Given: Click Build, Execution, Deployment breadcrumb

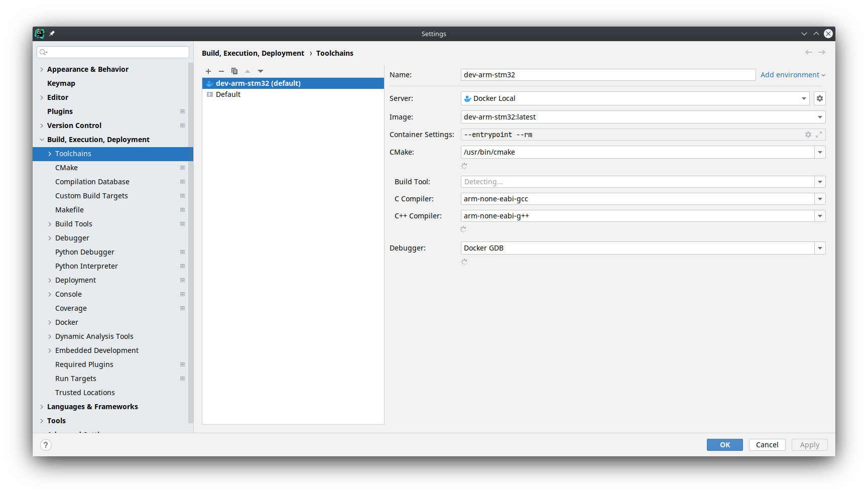Looking at the screenshot, I should click(x=253, y=53).
